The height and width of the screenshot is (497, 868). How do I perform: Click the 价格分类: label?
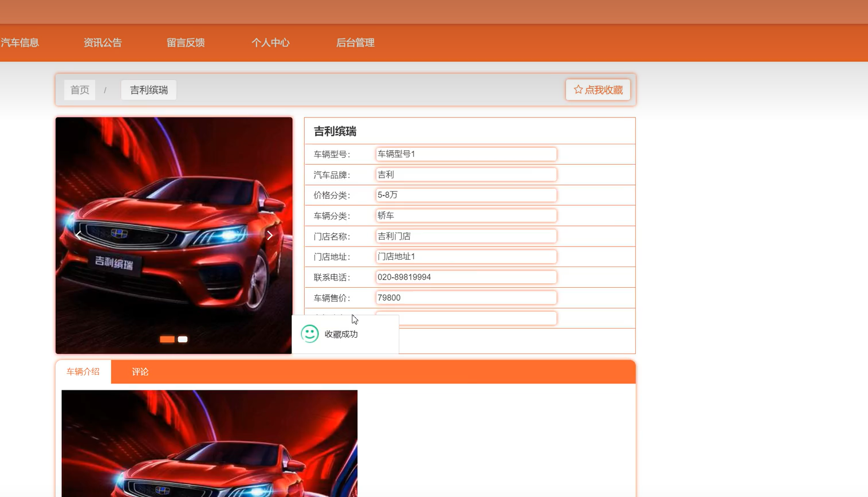pos(332,195)
